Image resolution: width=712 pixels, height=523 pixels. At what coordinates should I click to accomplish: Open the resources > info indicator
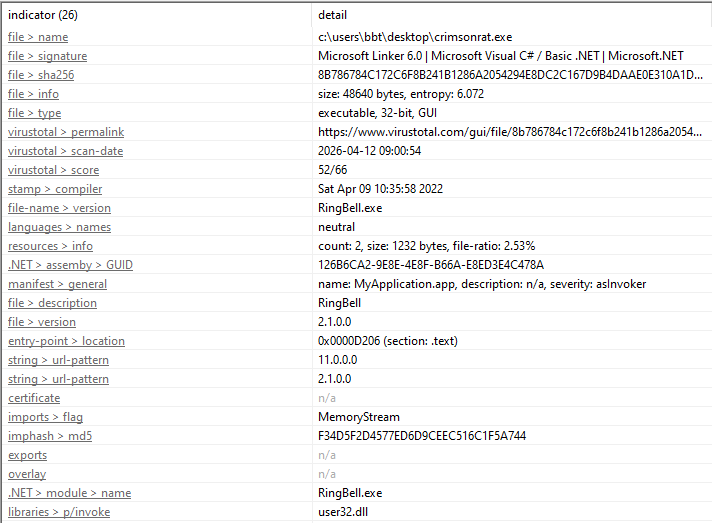coord(50,246)
